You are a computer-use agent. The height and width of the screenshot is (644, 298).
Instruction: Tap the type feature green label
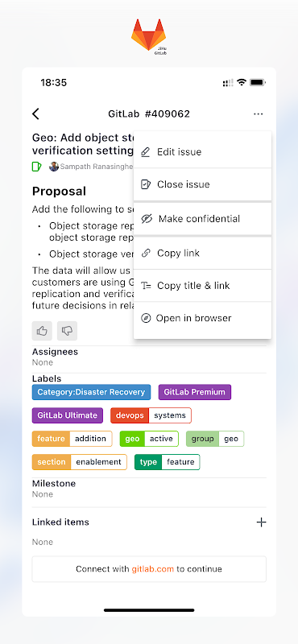(x=168, y=462)
